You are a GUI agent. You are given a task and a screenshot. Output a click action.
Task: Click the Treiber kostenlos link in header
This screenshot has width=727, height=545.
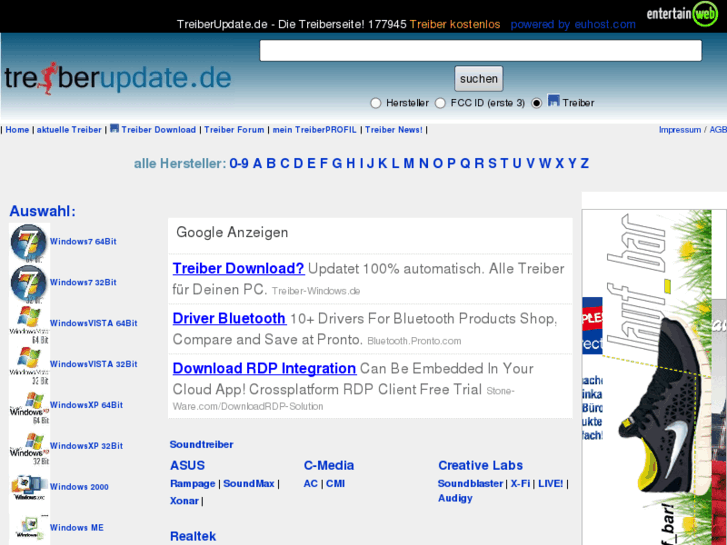pyautogui.click(x=455, y=24)
